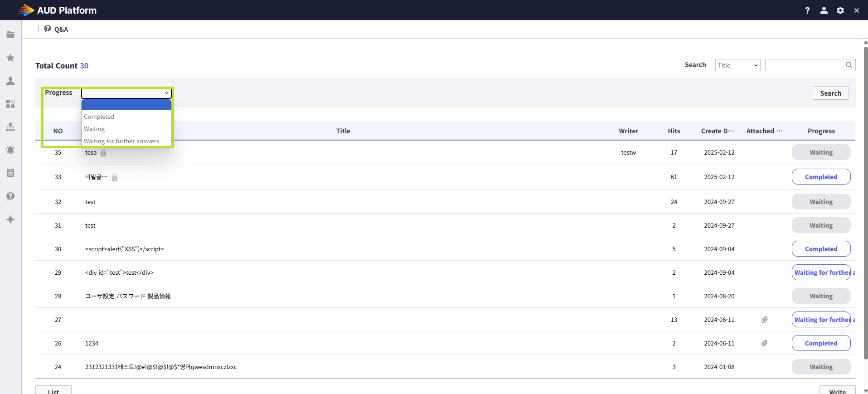Open the dashboard tiles sidebar icon

tap(10, 104)
